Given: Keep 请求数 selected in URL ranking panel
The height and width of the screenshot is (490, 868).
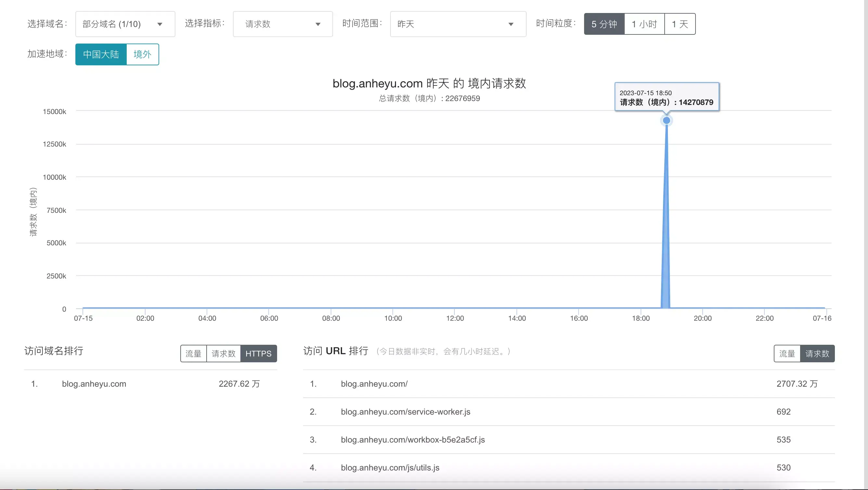Looking at the screenshot, I should pos(817,354).
